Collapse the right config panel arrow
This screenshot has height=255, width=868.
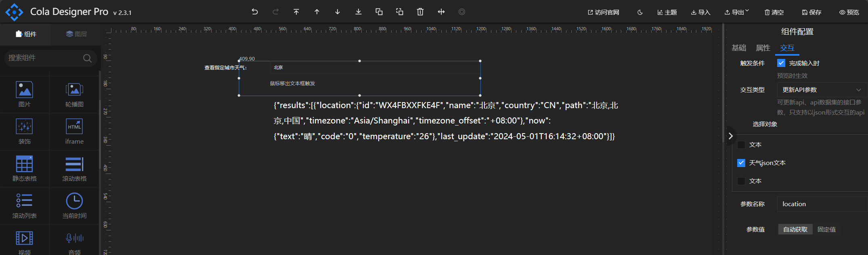tap(730, 136)
